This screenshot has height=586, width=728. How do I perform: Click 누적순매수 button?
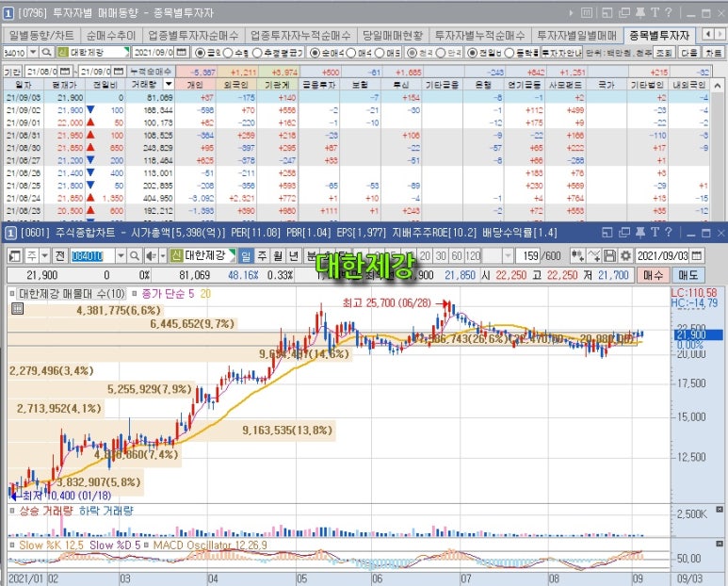coord(152,72)
